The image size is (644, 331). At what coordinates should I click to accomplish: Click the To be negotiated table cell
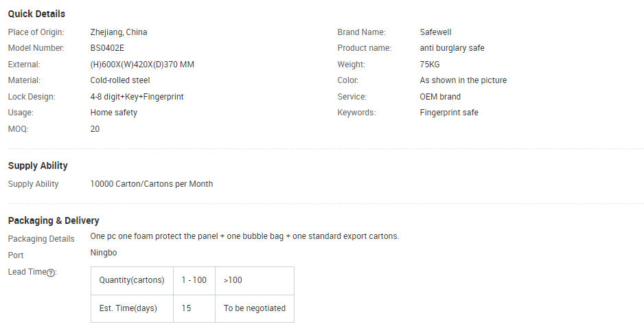(255, 308)
